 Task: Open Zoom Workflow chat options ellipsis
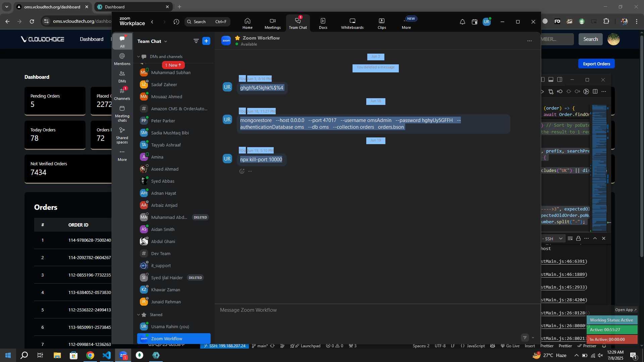point(529,41)
